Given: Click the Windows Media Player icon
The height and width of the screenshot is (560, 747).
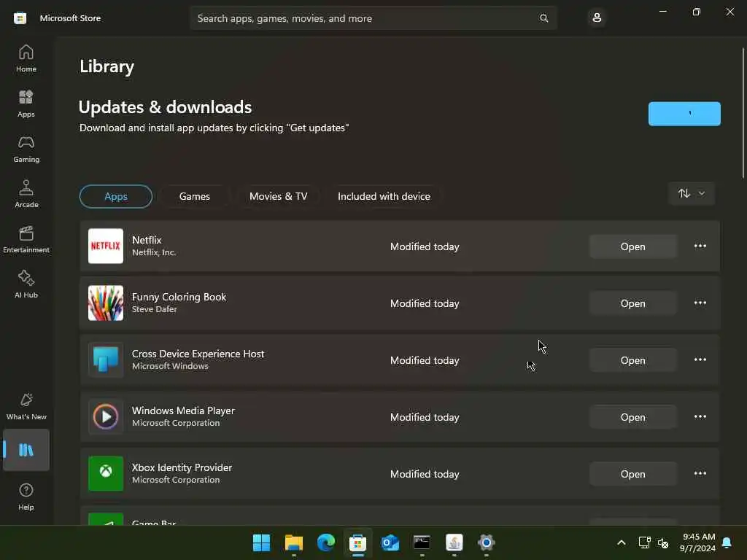Looking at the screenshot, I should (106, 416).
